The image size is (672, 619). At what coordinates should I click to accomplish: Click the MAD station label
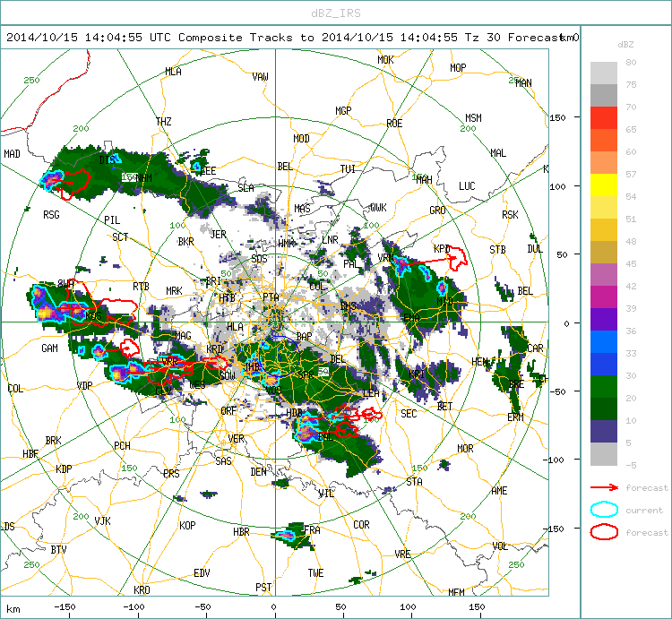coord(12,153)
